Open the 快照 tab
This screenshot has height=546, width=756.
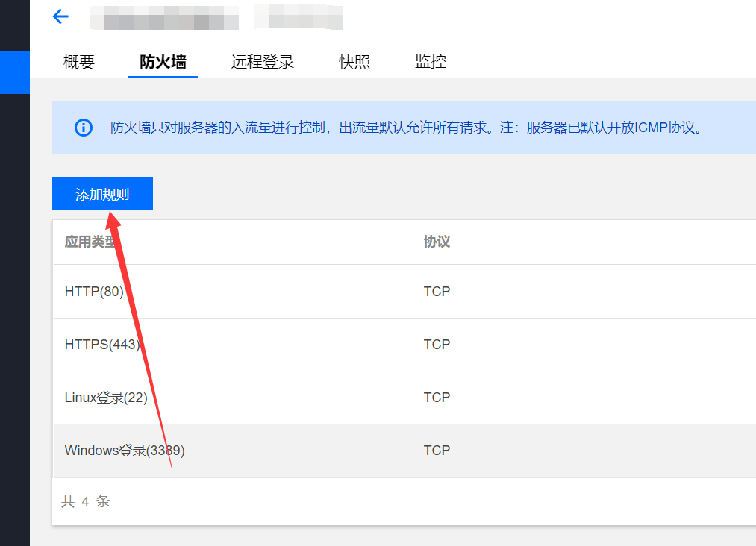[354, 62]
